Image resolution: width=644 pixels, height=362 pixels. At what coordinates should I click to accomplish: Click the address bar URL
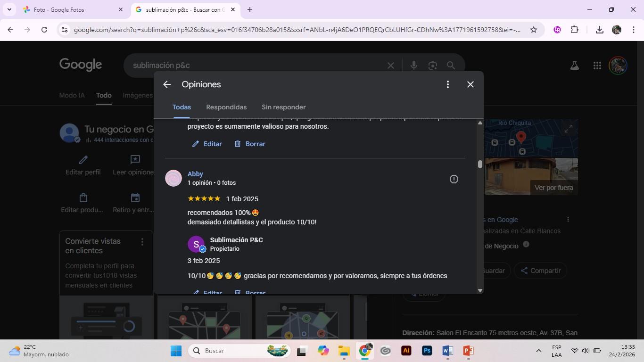297,30
